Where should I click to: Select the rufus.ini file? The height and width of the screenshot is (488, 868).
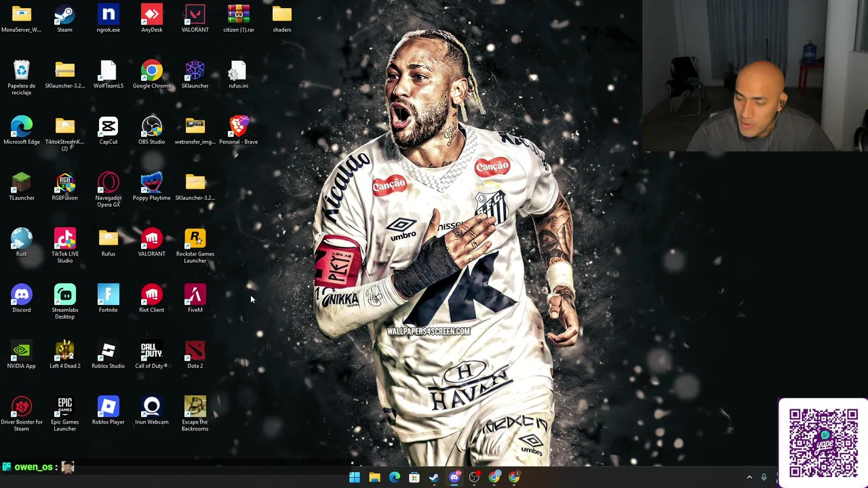click(238, 75)
